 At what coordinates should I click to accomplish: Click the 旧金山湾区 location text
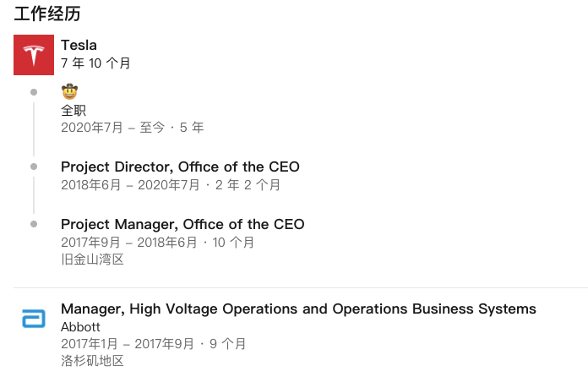click(92, 260)
